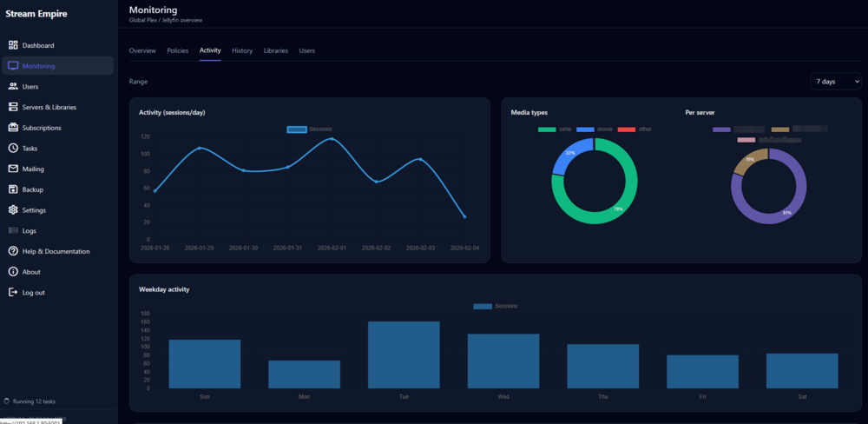Click the About info icon
This screenshot has height=424, width=868.
13,272
